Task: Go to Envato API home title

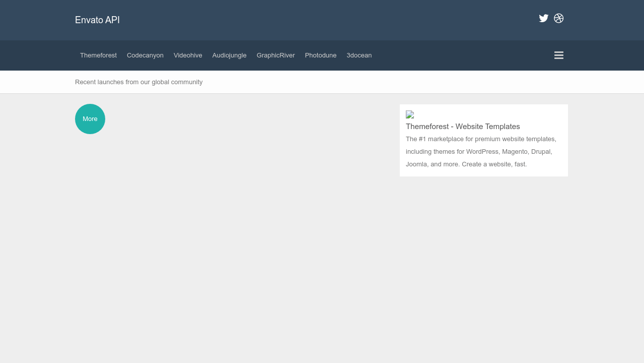Action: point(97,20)
